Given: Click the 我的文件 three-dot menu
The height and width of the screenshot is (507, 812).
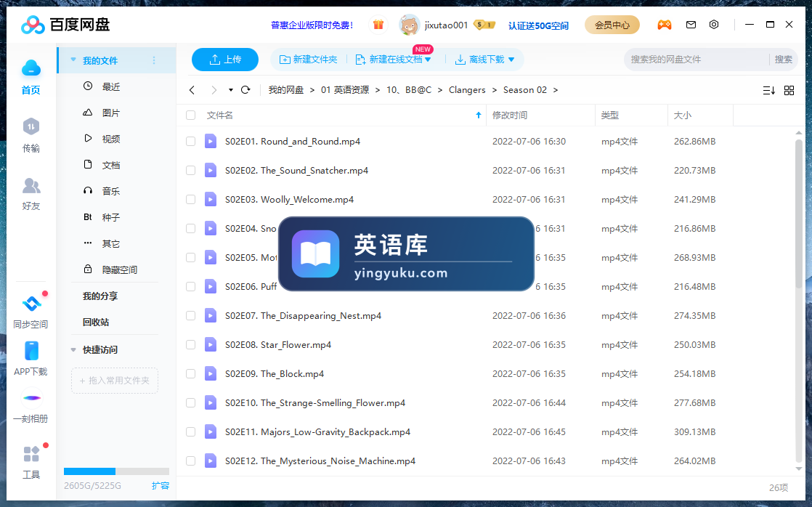Looking at the screenshot, I should [x=154, y=60].
